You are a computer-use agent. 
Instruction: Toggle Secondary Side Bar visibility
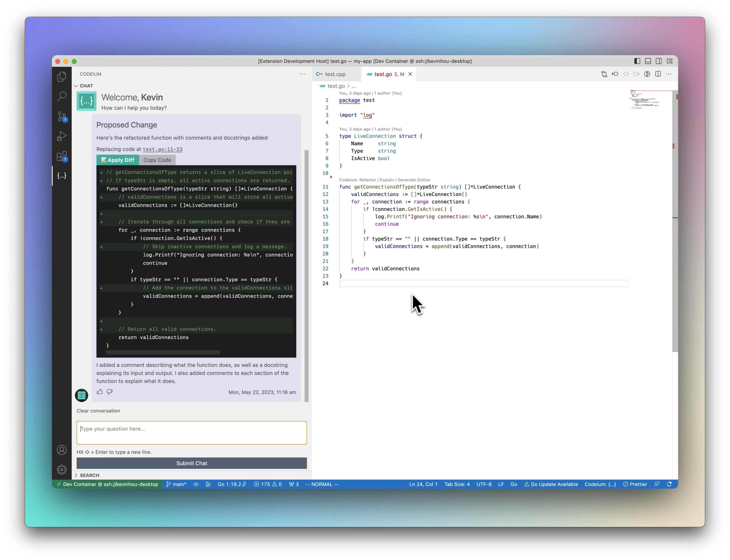click(659, 61)
